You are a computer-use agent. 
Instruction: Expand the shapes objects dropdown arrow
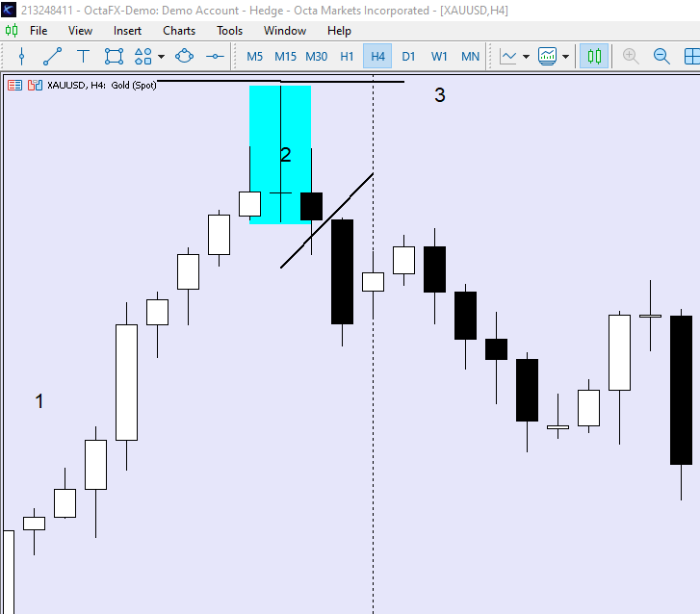point(161,57)
